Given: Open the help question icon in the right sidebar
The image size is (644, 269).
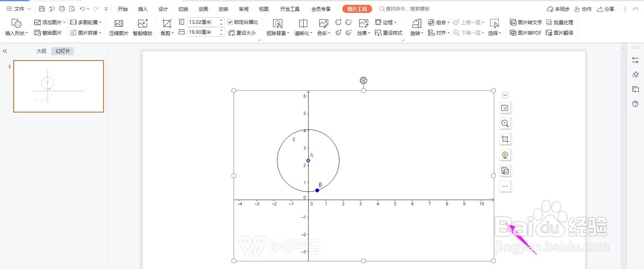Looking at the screenshot, I should tap(636, 104).
